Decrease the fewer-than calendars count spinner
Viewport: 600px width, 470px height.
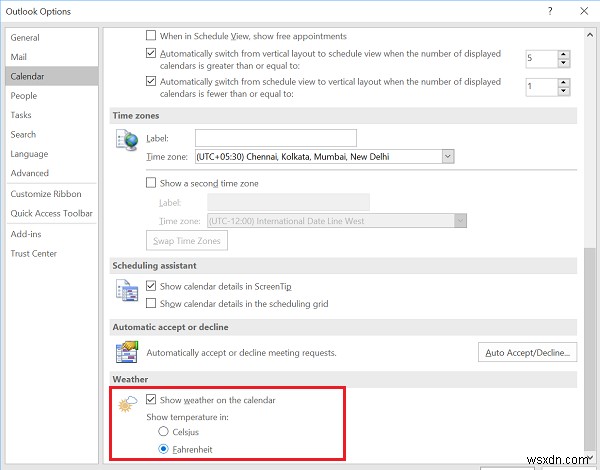[564, 90]
